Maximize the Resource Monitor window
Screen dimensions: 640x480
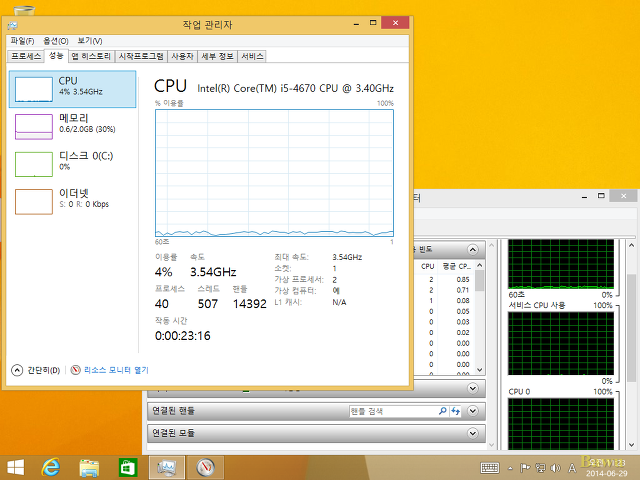tap(601, 196)
